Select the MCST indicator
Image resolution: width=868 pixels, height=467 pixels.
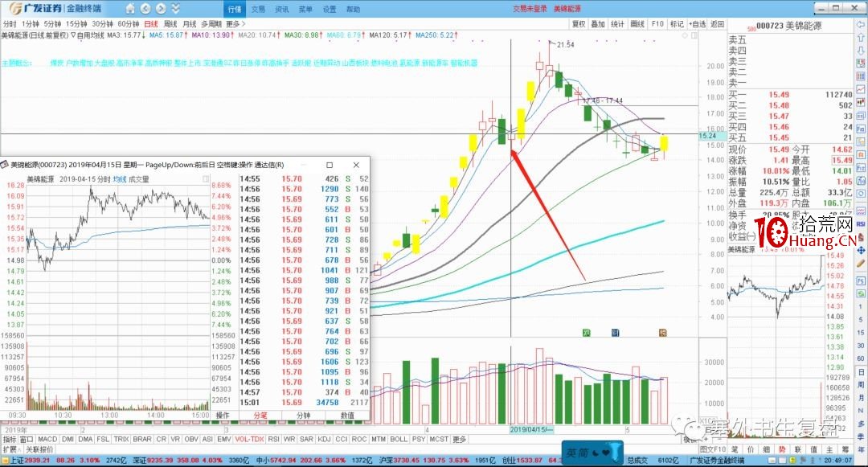439,440
